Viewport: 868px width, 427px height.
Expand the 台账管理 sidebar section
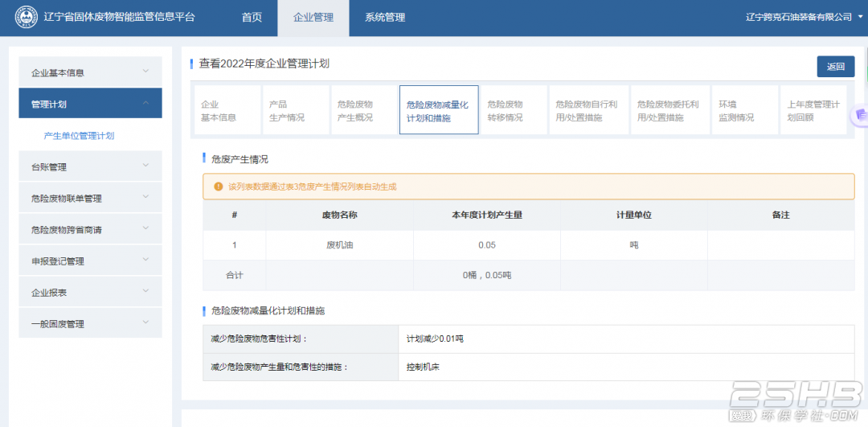[90, 166]
